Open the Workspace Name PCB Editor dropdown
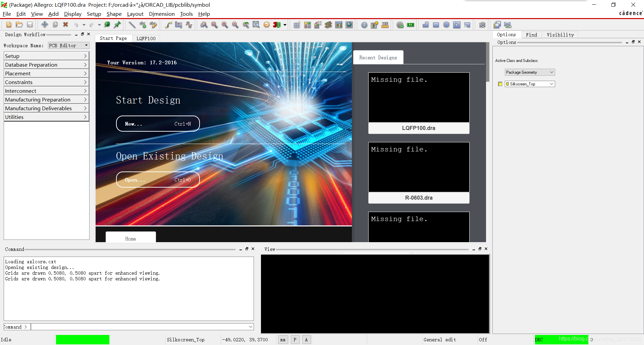This screenshot has width=644, height=345. 68,46
